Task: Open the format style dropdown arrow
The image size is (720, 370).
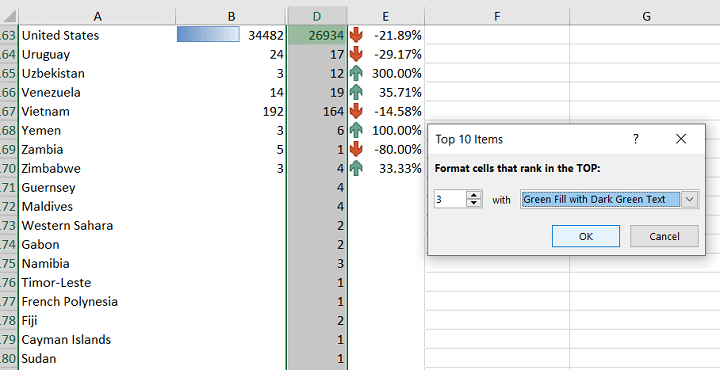Action: [690, 200]
